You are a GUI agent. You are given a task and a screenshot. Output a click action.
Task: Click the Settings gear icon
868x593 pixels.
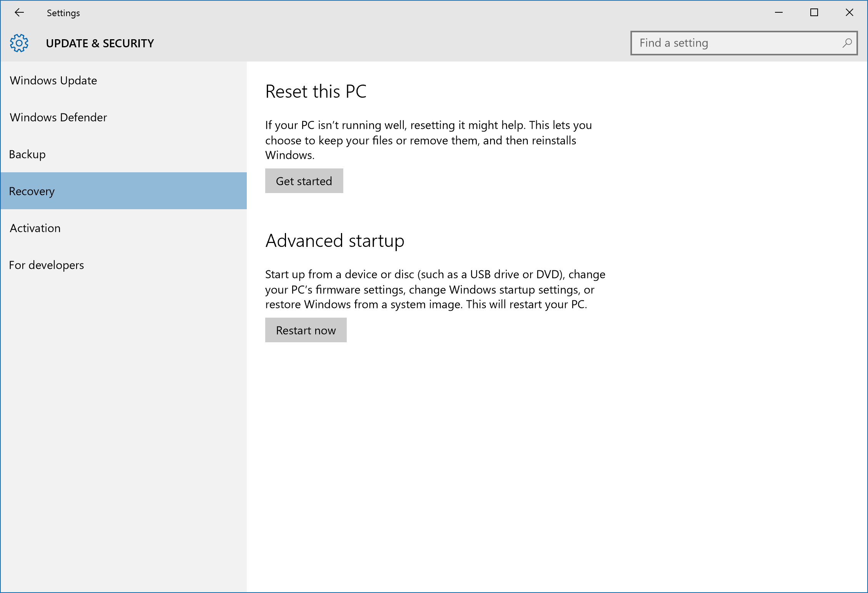tap(19, 43)
